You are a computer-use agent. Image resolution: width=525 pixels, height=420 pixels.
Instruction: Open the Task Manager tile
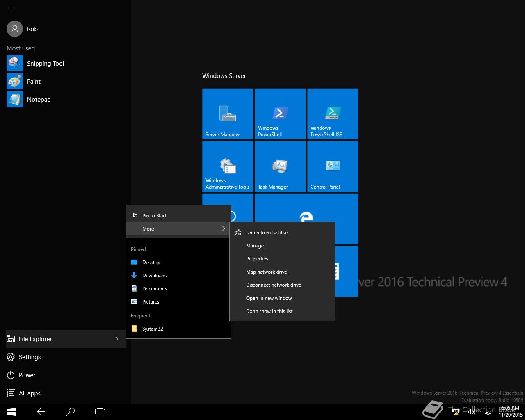[280, 167]
